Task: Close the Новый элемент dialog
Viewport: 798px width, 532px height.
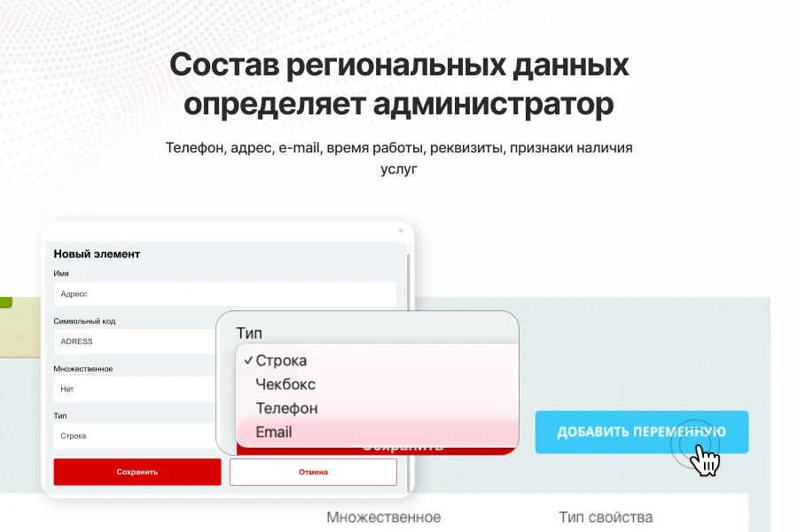Action: [401, 231]
